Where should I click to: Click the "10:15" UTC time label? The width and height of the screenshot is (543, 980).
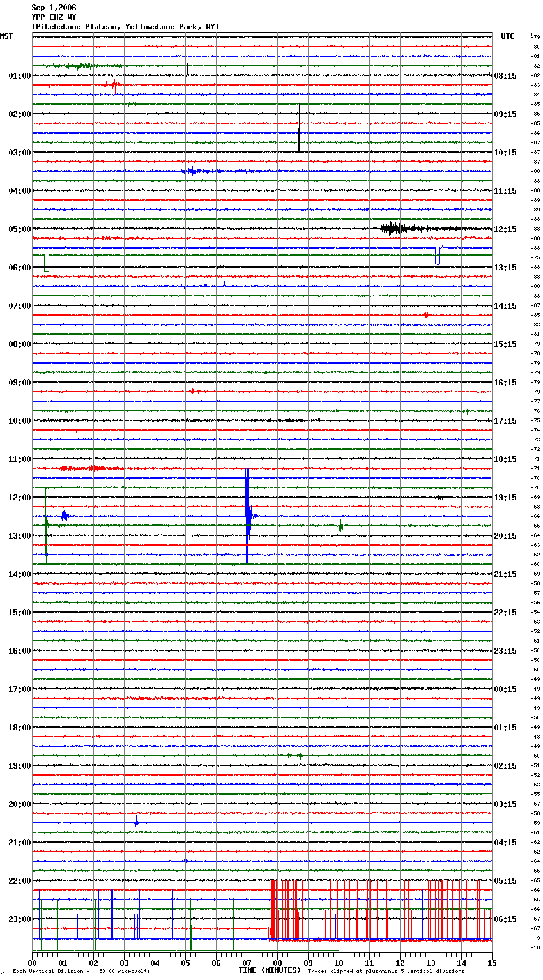coord(505,153)
